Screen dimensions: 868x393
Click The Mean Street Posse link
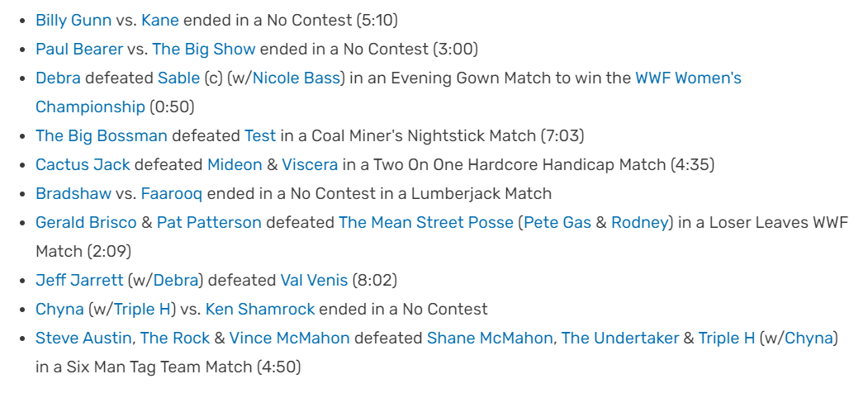[x=426, y=223]
